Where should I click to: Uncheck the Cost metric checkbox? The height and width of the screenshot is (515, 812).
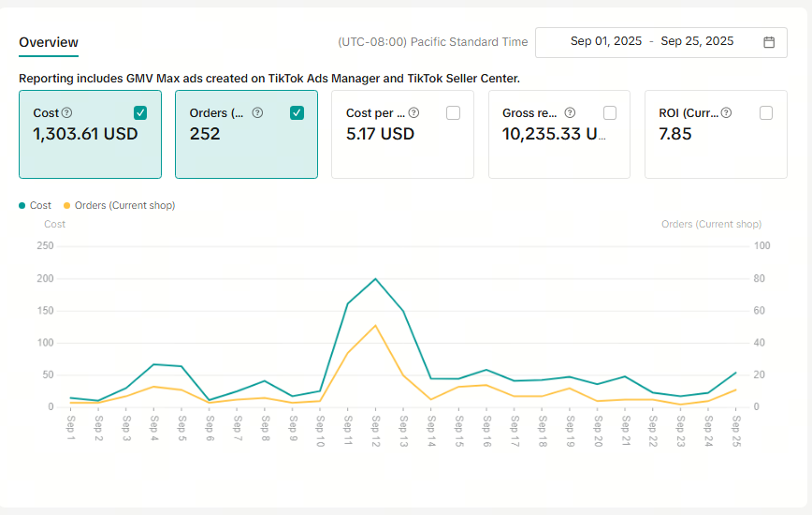pos(140,112)
